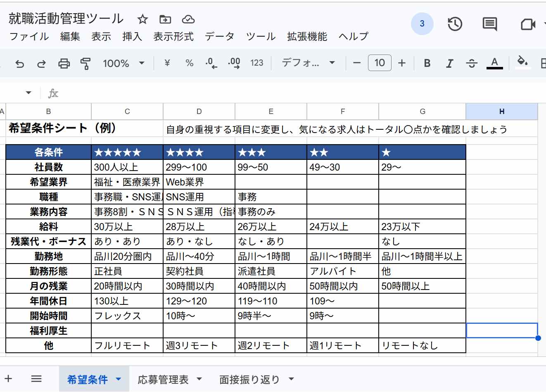
Task: Apply currency format with the ¥ icon
Action: pyautogui.click(x=167, y=63)
